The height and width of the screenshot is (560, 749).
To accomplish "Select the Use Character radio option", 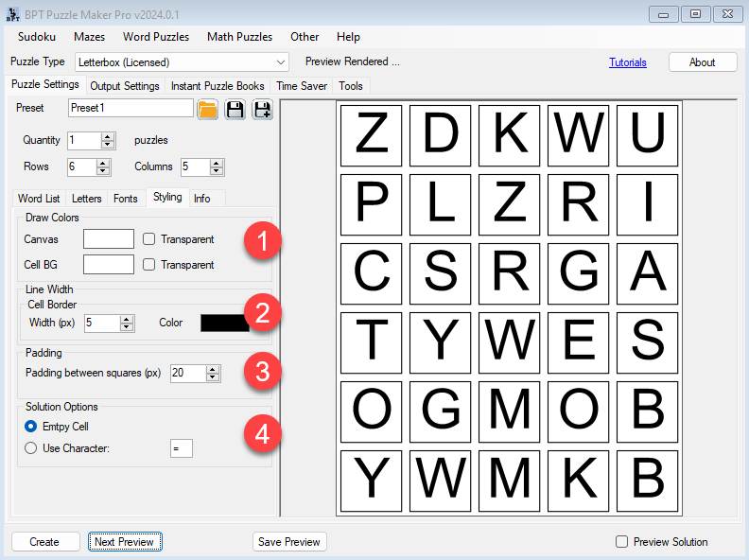I will 31,448.
